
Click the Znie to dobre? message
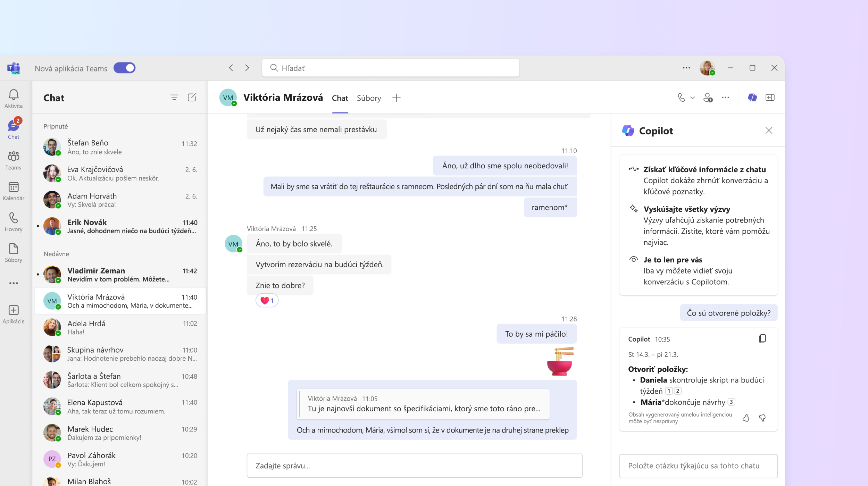[280, 285]
